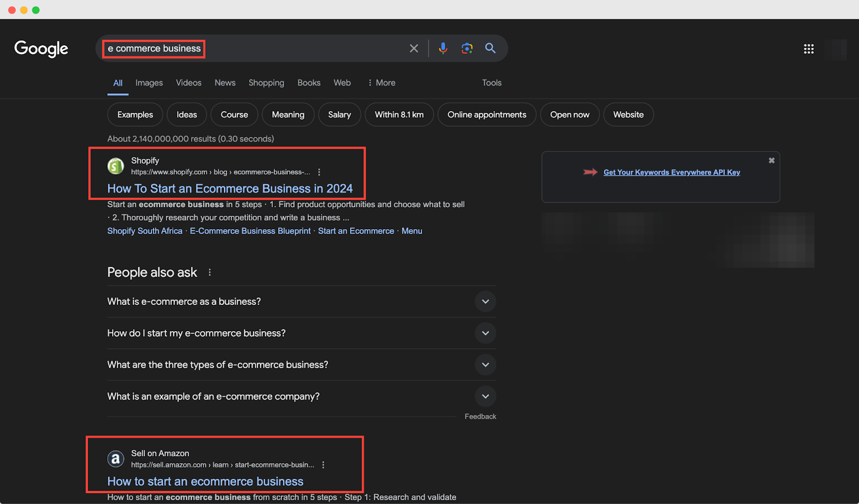Viewport: 859px width, 504px height.
Task: Click the Feedback link under People also ask
Action: 481,417
